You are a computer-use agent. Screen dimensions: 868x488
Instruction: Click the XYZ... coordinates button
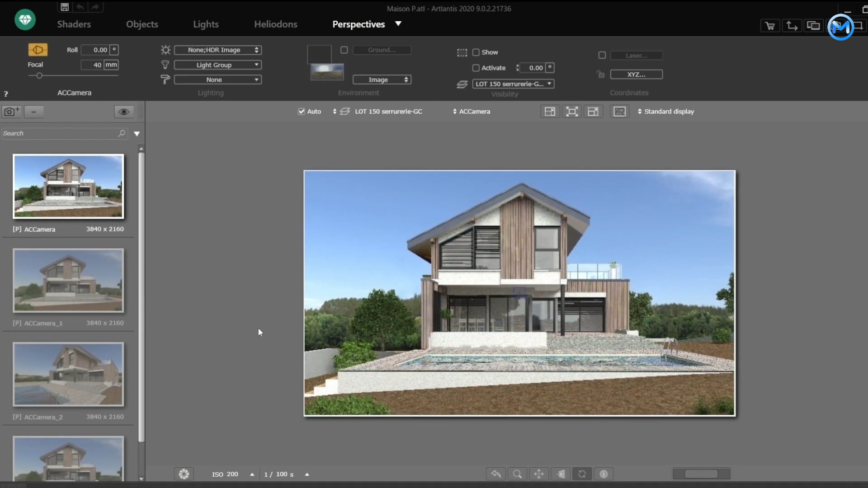[636, 74]
